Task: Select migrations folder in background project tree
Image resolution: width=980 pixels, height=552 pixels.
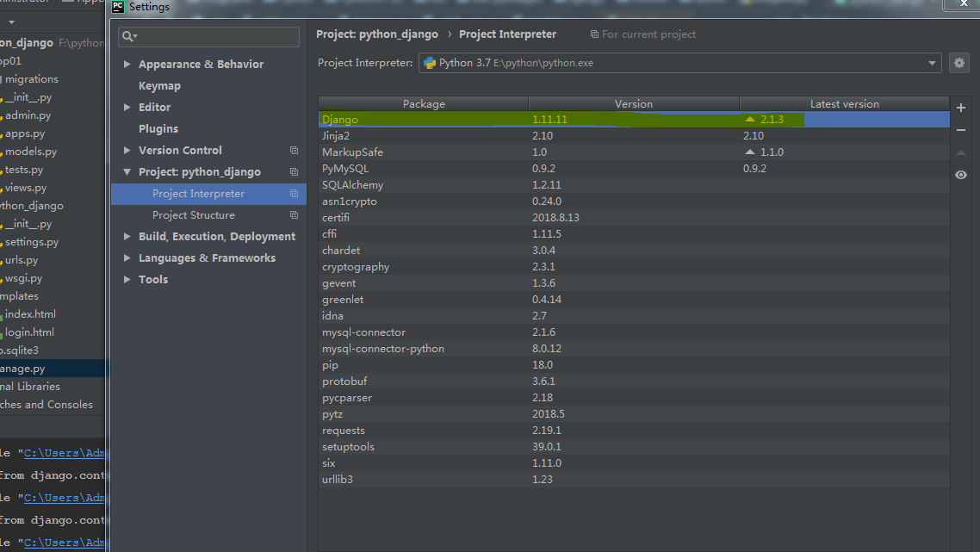Action: pos(31,78)
